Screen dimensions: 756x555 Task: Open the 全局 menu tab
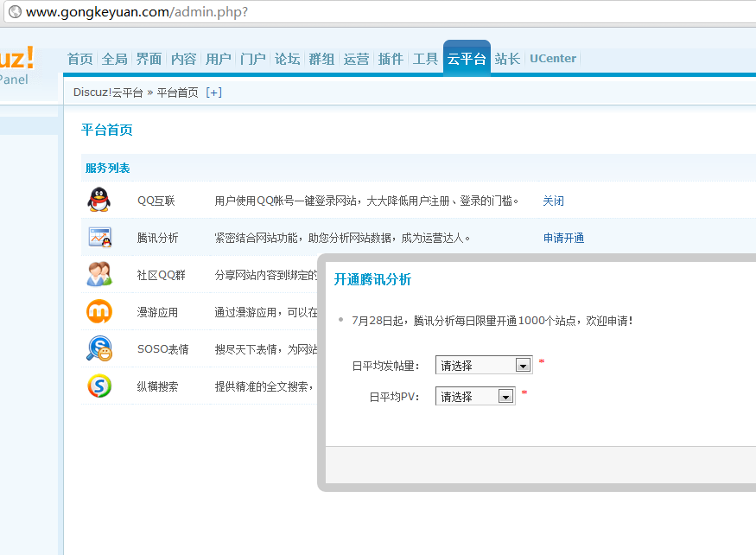[115, 59]
